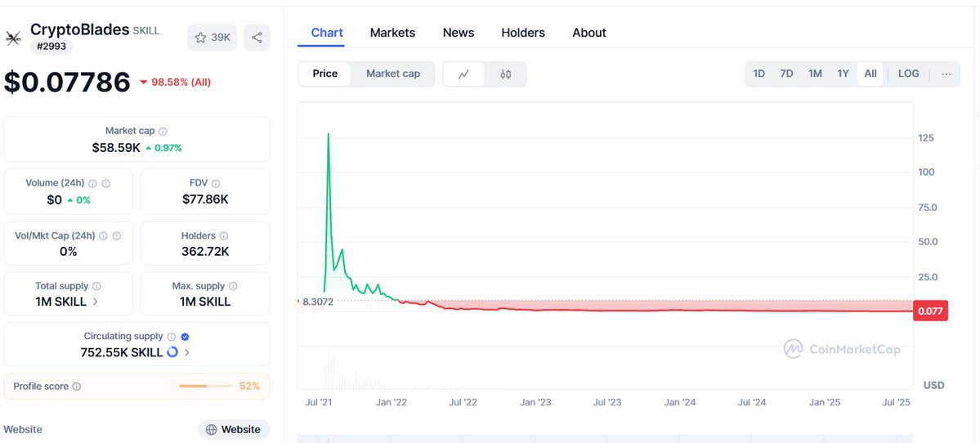Screen dimensions: 980x443
Task: Click the CryptoBlades name heading
Action: (x=79, y=29)
